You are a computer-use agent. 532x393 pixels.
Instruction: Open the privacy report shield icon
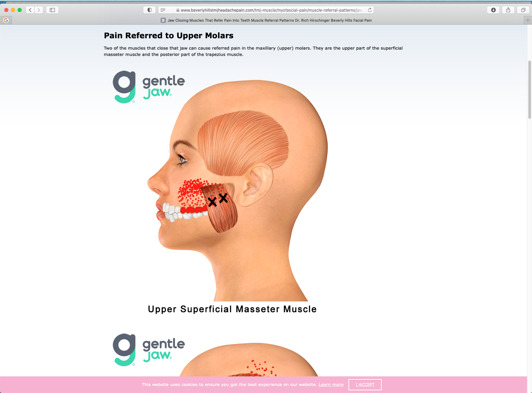point(149,10)
